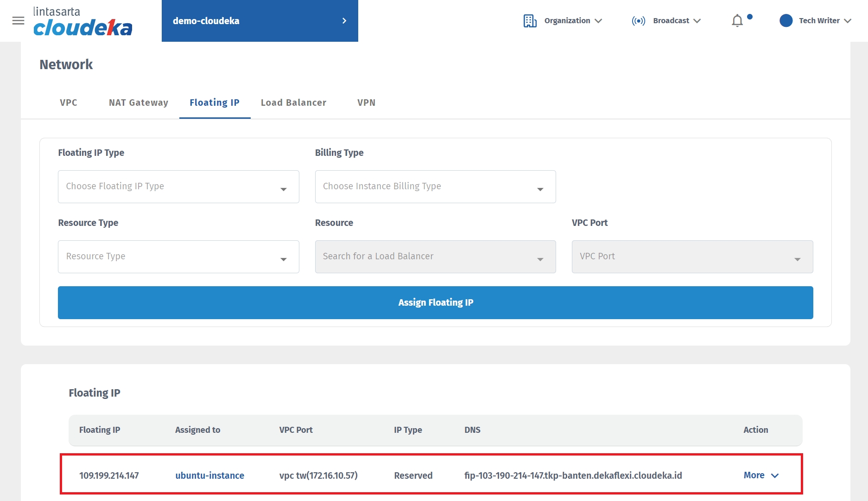Open the Choose Floating IP Type dropdown
The width and height of the screenshot is (868, 501).
click(x=178, y=186)
